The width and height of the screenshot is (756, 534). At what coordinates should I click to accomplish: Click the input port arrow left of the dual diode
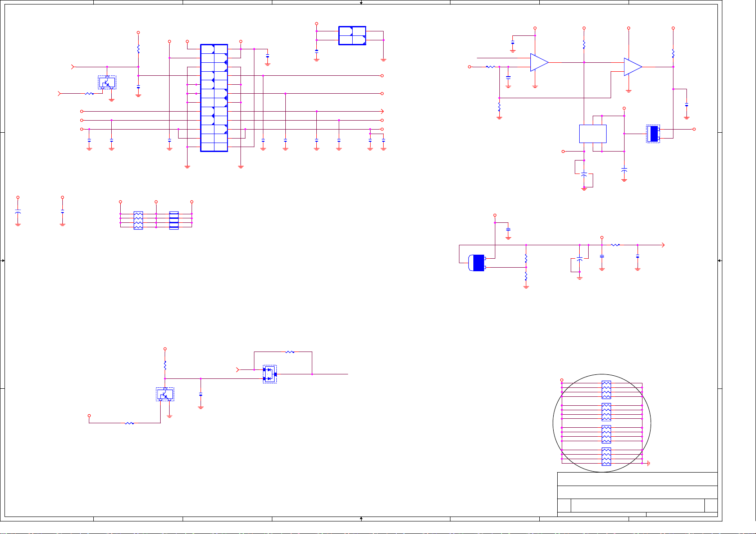point(238,369)
